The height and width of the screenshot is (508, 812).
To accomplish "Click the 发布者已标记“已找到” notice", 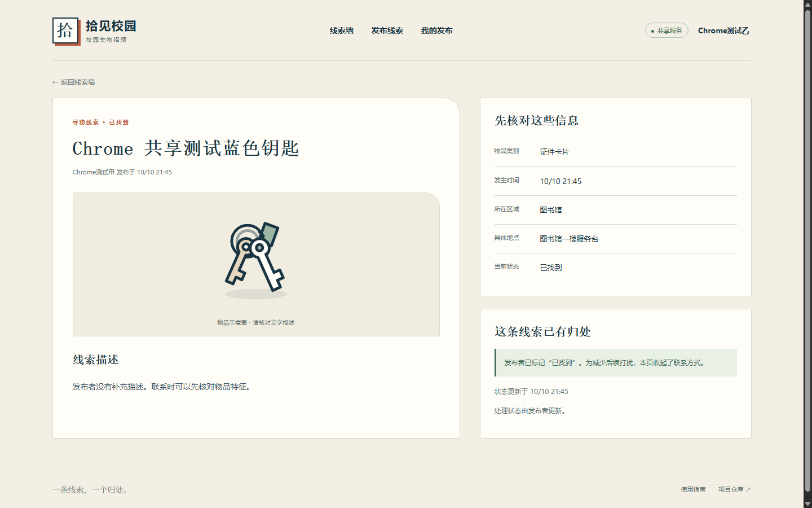I will coord(616,362).
